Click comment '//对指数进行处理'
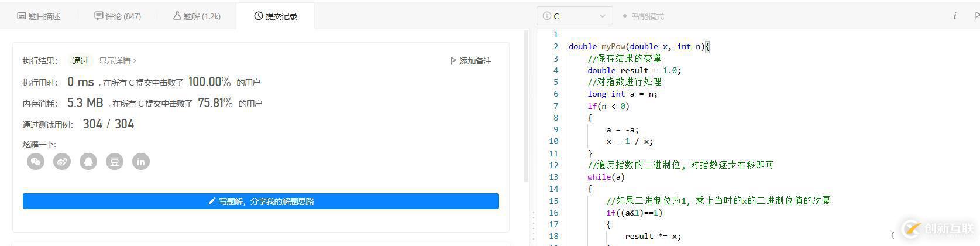The image size is (980, 246). coord(625,82)
